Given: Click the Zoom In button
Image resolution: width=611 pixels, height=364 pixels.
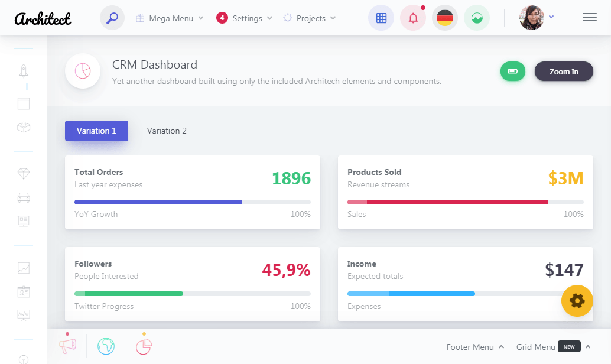Looking at the screenshot, I should click(564, 71).
